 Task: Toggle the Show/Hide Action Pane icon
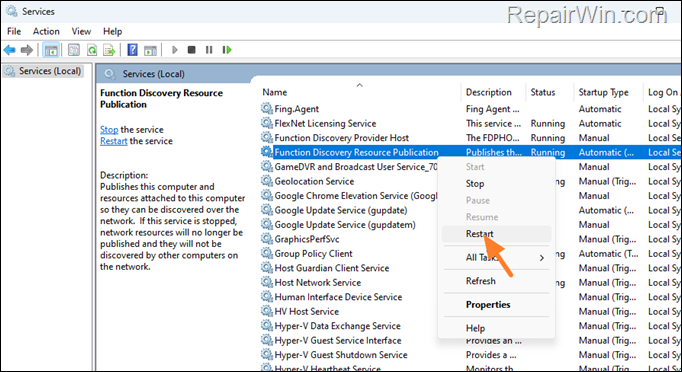click(150, 50)
